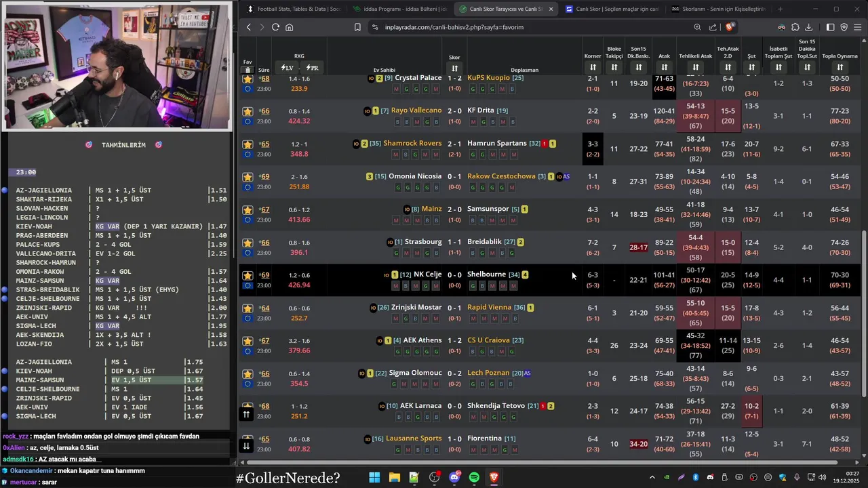Open Crystal Palace team link

tap(418, 78)
